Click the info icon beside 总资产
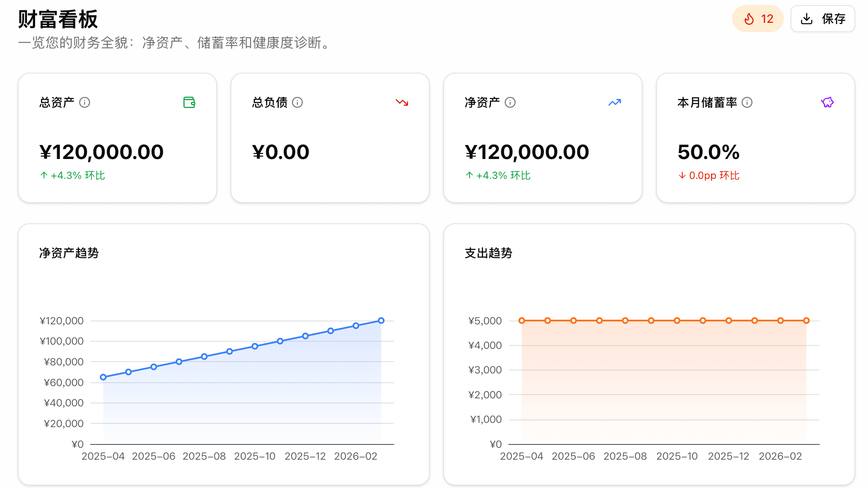868x488 pixels. click(x=85, y=102)
